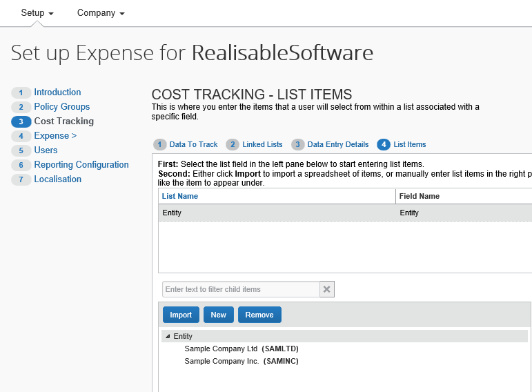Click step 4 badge beside Expense
The height and width of the screenshot is (392, 532).
pyautogui.click(x=21, y=136)
